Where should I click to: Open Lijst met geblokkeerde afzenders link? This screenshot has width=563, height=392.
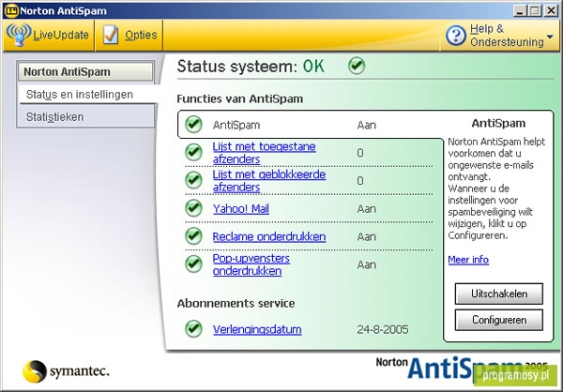269,181
